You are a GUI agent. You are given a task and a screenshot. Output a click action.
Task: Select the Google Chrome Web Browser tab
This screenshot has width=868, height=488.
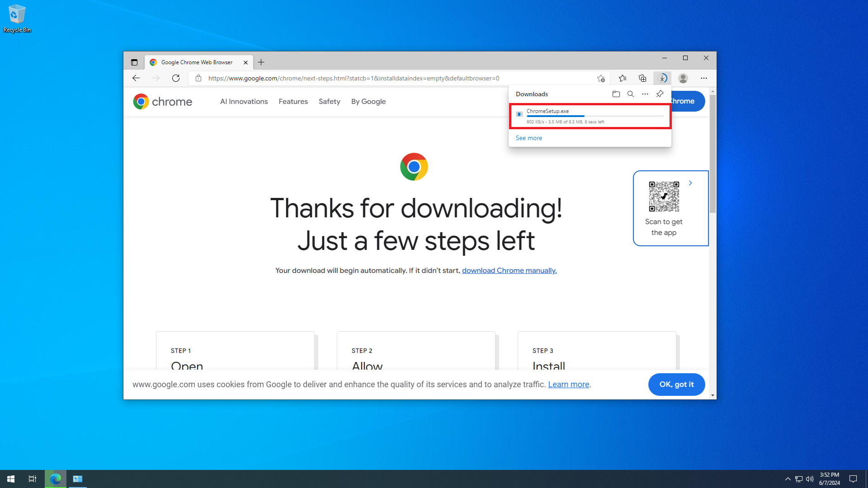coord(198,62)
